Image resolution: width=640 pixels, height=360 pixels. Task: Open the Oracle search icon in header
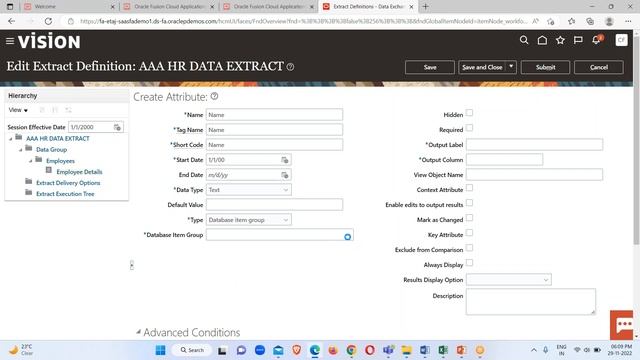pyautogui.click(x=524, y=40)
